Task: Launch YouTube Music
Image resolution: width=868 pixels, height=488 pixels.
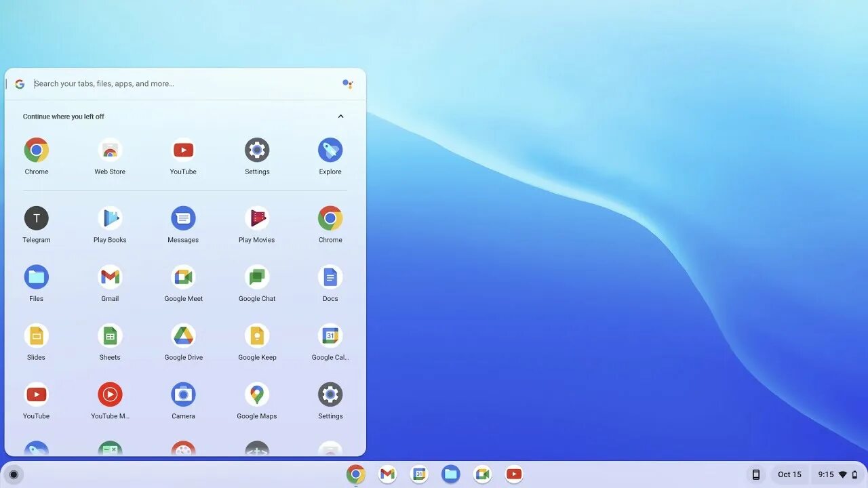Action: pos(110,394)
